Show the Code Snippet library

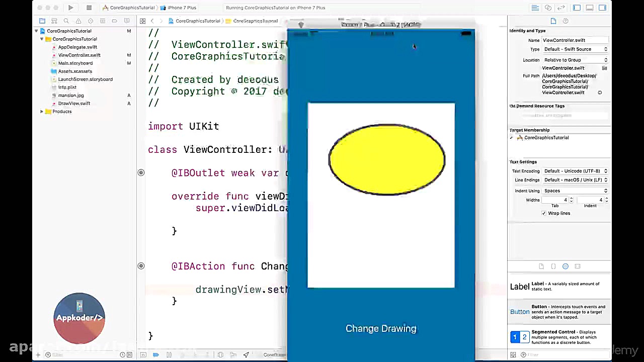click(553, 266)
